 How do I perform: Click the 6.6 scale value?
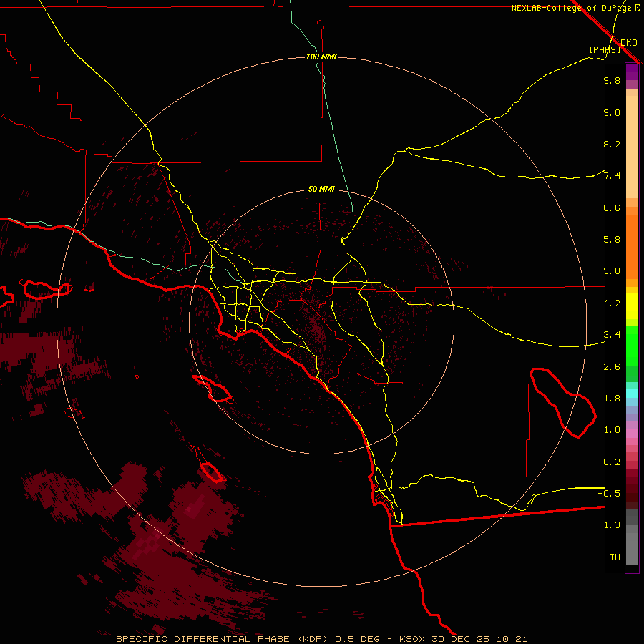point(612,208)
